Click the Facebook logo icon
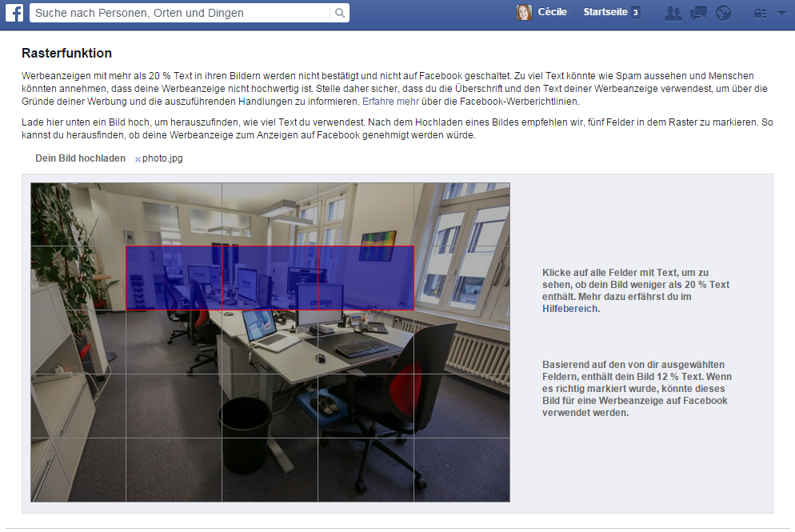The image size is (795, 532). (x=14, y=12)
